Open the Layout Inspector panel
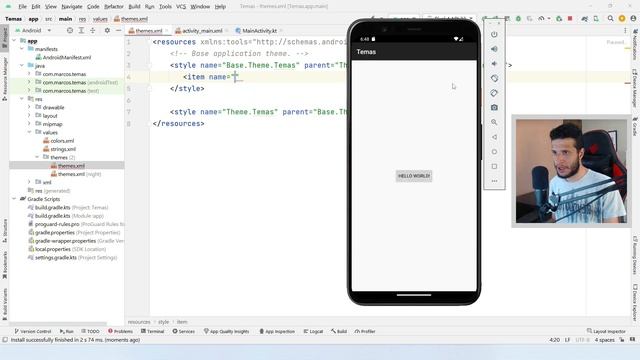Screen dimensions: 640x360 pos(606,331)
